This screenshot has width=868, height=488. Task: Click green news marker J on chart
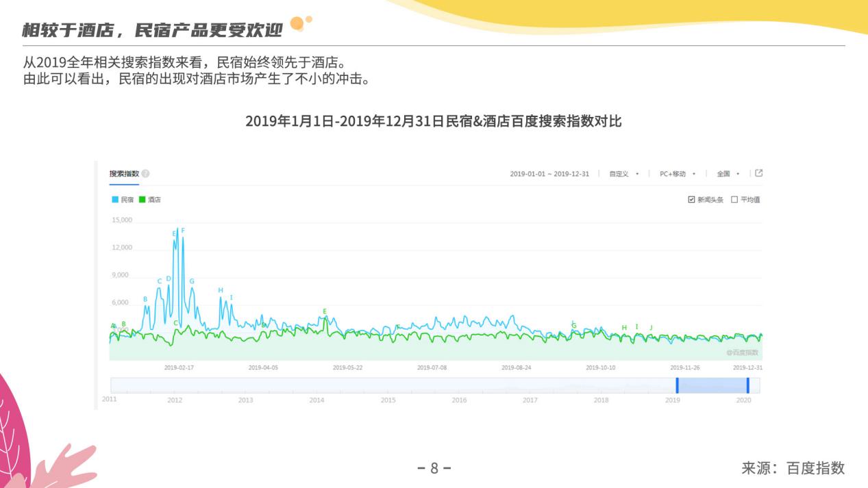(x=651, y=327)
